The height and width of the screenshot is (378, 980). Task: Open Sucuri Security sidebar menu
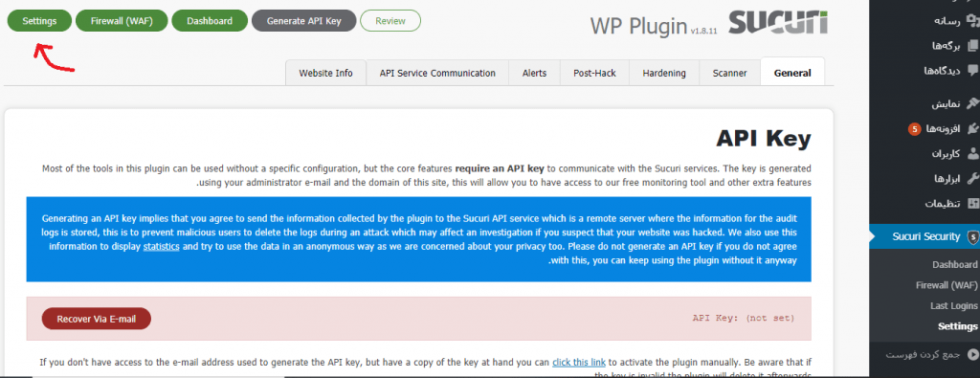coord(925,236)
